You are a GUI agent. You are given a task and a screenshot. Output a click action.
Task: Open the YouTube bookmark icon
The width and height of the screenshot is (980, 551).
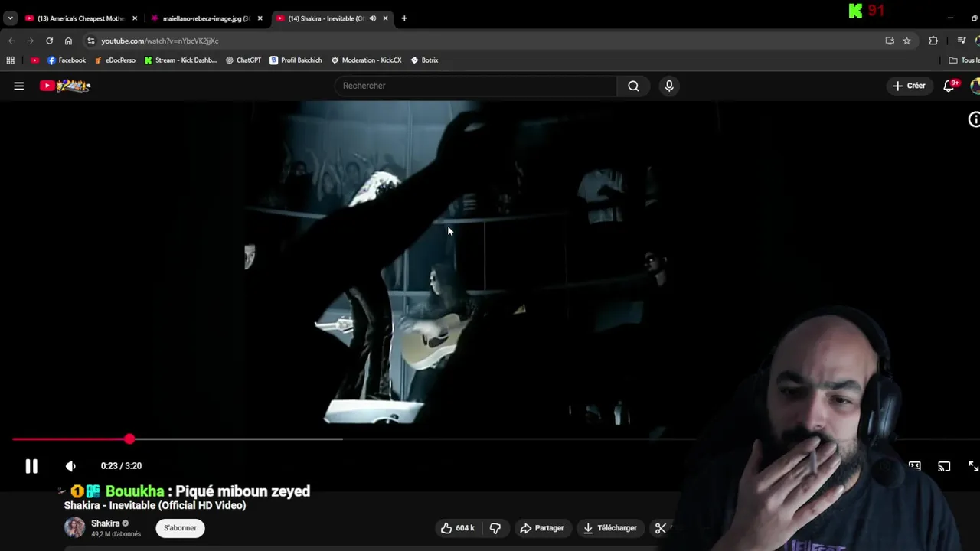pos(35,60)
